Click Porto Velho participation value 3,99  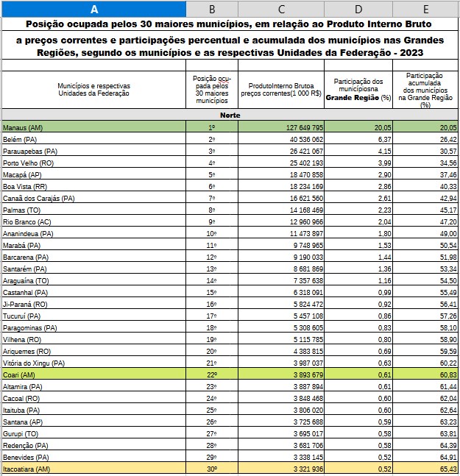358,162
